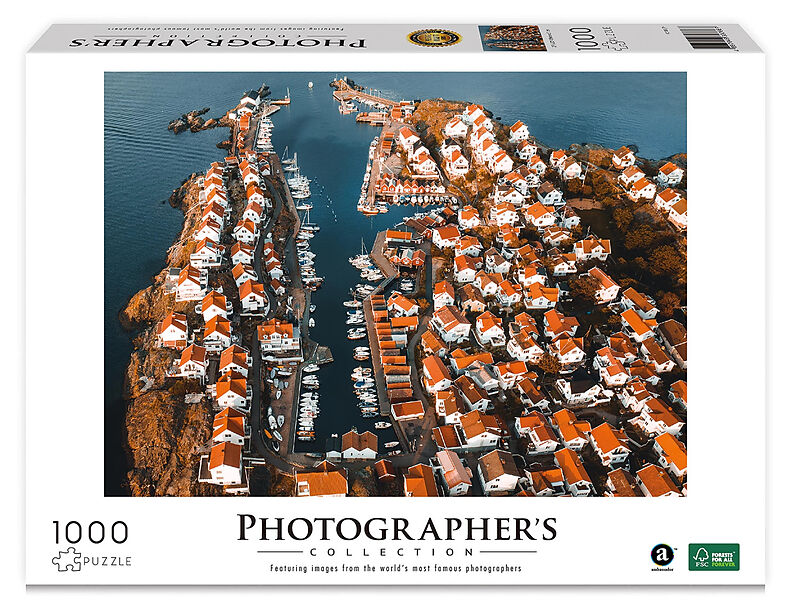This screenshot has height=610, width=800.
Task: Click the open sea in photo's top-right corner
Action: coord(620,100)
